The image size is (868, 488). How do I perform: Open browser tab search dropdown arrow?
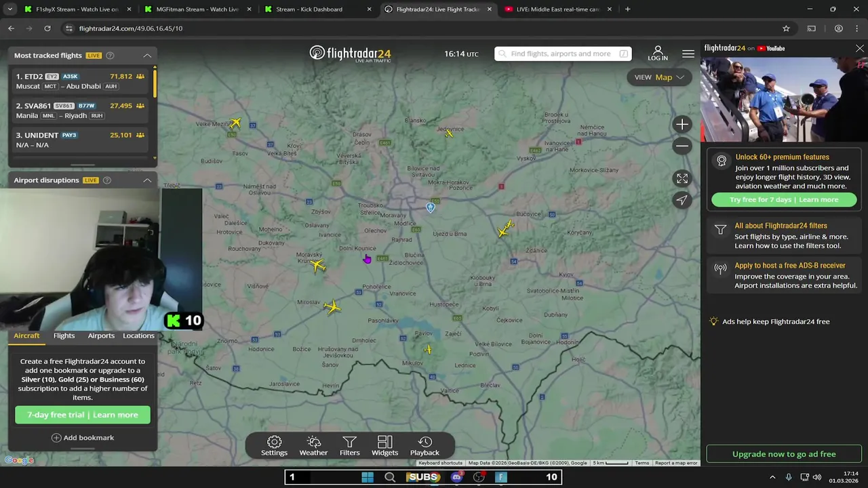pyautogui.click(x=9, y=9)
